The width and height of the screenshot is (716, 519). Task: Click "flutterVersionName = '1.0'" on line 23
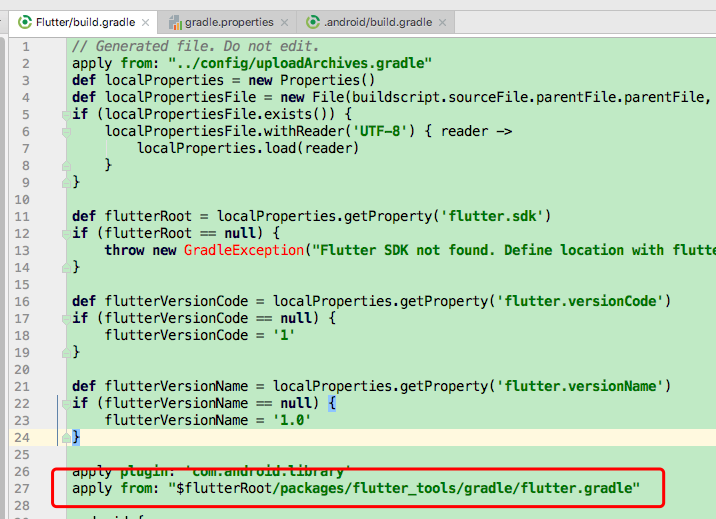[x=208, y=420]
